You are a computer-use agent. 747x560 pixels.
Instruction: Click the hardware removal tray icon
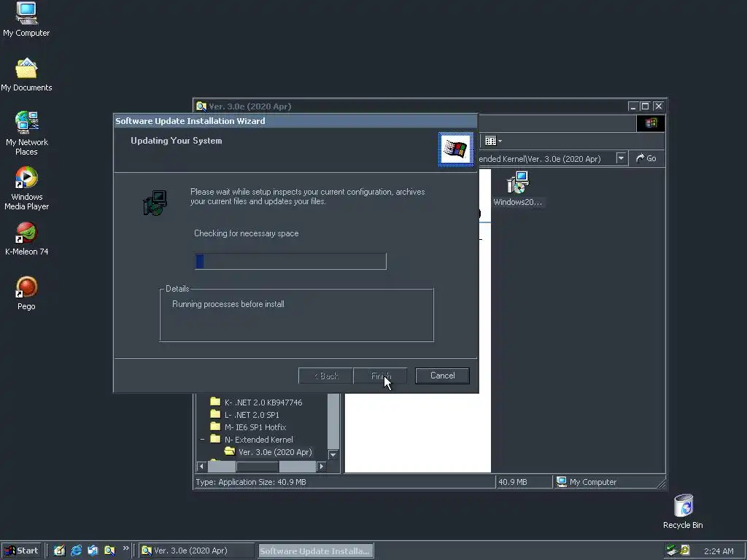672,551
